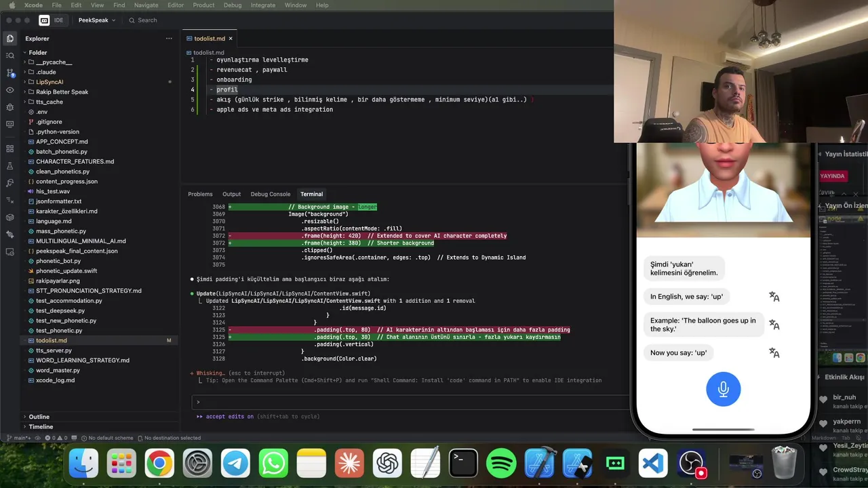
Task: Switch to the Output panel tab
Action: 231,194
